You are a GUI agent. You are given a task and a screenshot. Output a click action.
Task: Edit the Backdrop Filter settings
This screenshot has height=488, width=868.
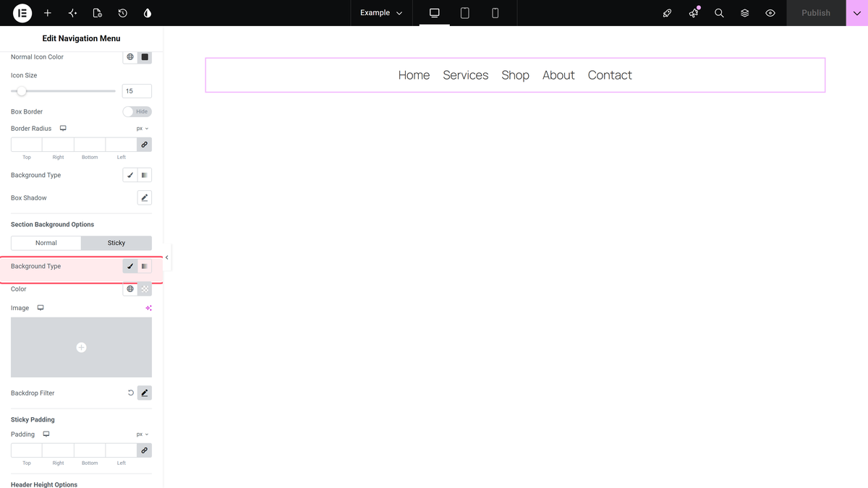coord(145,393)
